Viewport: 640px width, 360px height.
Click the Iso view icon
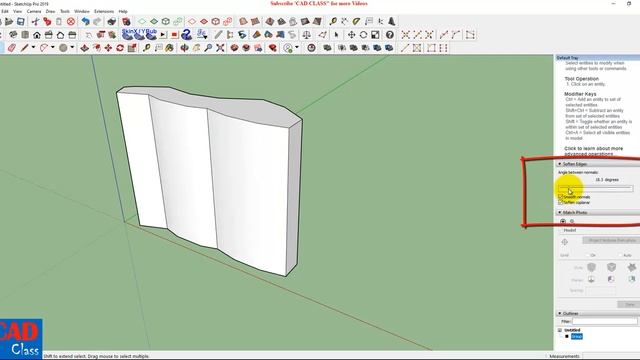coord(13,35)
